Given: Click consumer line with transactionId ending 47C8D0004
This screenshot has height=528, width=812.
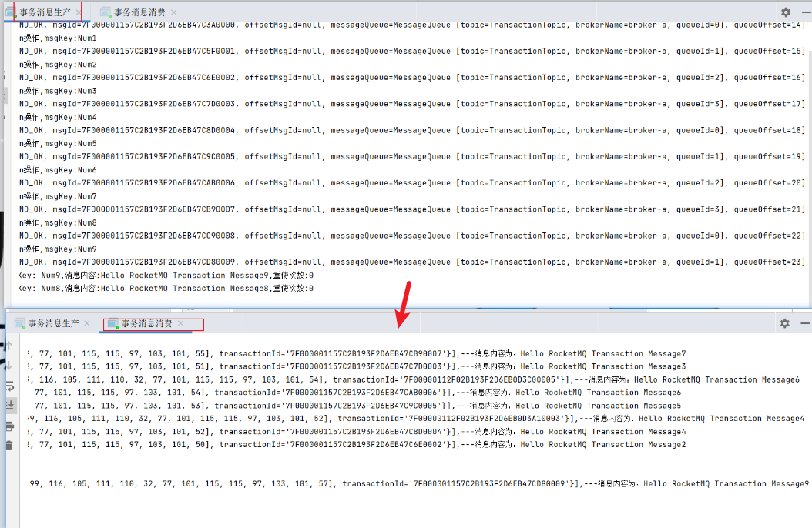Looking at the screenshot, I should pos(356,432).
